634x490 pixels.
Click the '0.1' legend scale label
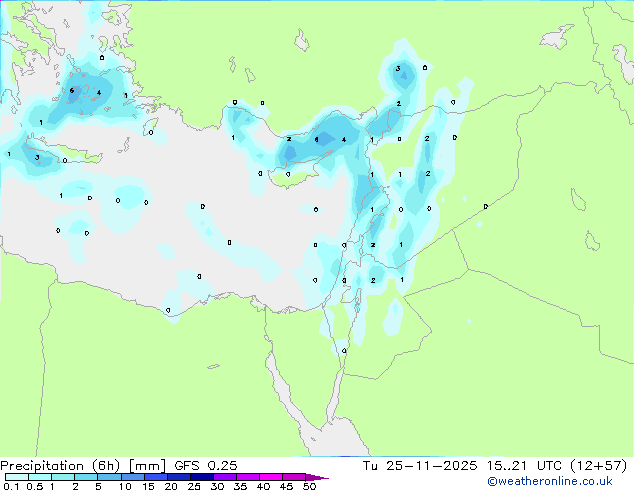(11, 486)
